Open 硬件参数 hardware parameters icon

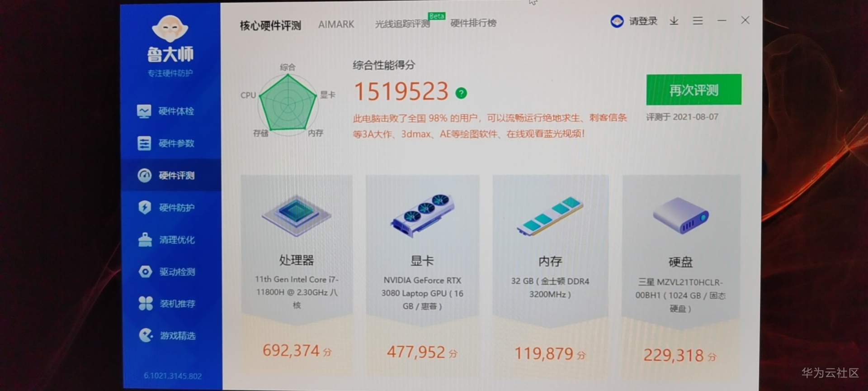144,143
